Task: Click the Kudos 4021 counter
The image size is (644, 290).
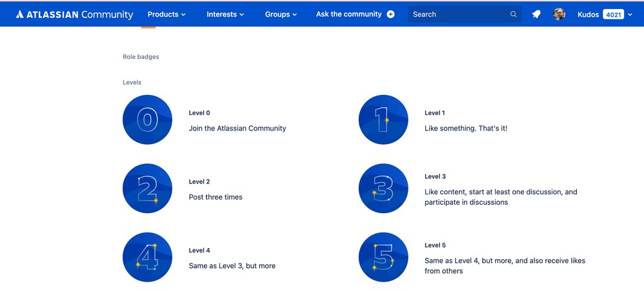Action: click(601, 14)
